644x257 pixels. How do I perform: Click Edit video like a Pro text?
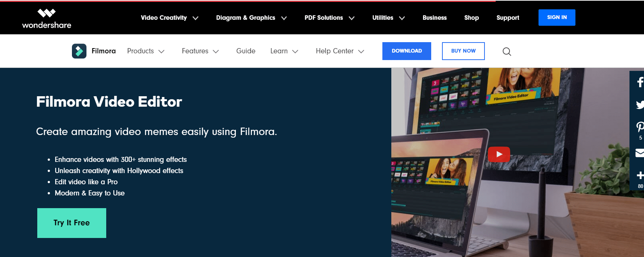pos(86,182)
